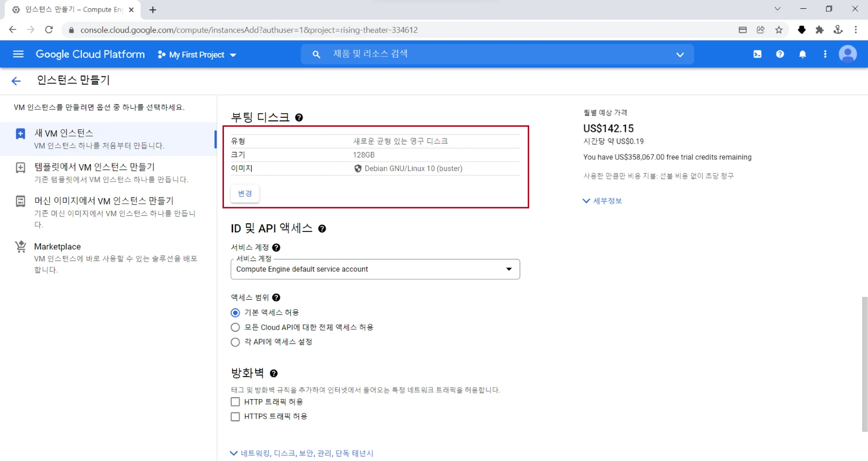Click the address bar URL

(x=249, y=30)
